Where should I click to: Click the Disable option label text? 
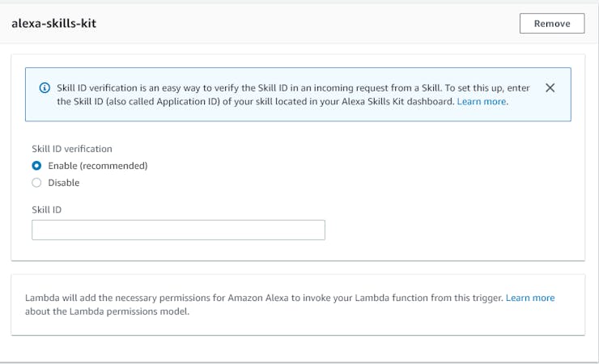click(x=64, y=183)
